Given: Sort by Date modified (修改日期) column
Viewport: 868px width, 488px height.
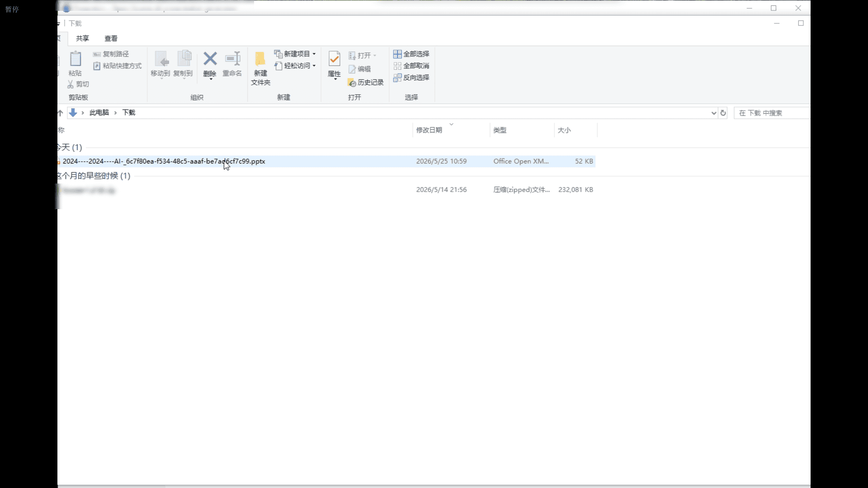Looking at the screenshot, I should 429,130.
